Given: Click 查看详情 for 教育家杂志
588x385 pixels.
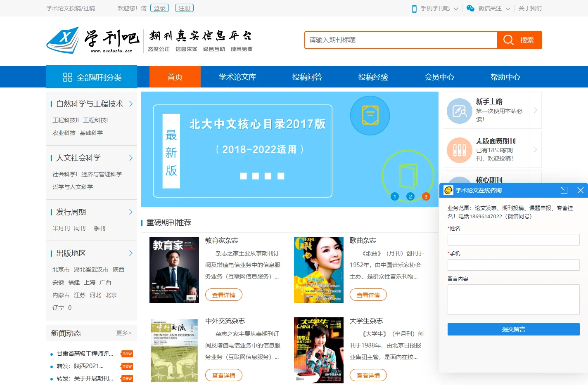Looking at the screenshot, I should pos(224,295).
